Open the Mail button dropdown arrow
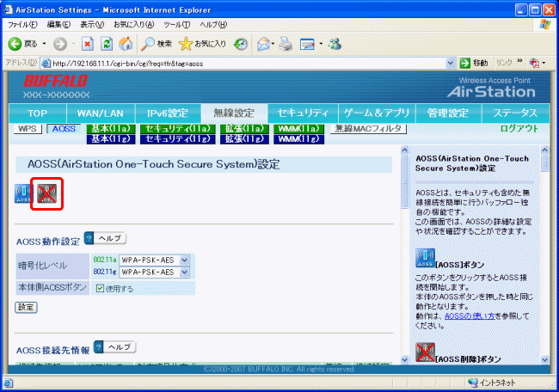 click(273, 44)
